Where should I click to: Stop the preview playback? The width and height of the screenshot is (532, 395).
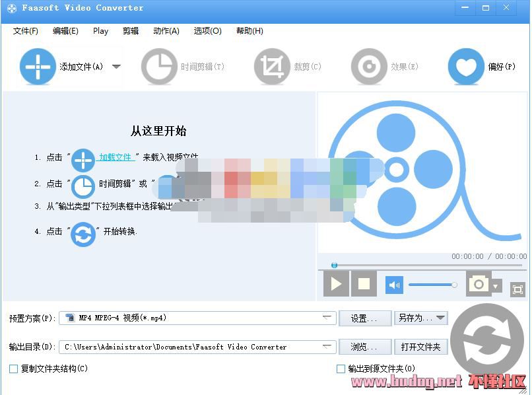364,284
